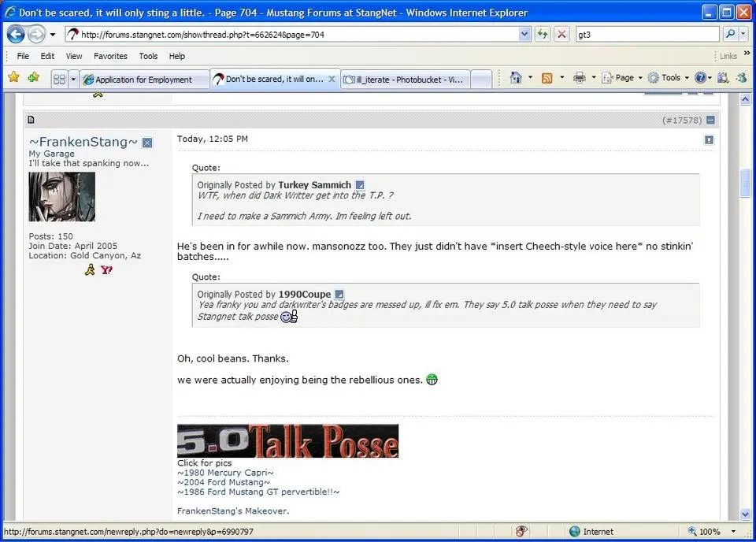The image size is (756, 542).
Task: Click the vertical scrollbar down arrow
Action: tap(746, 514)
